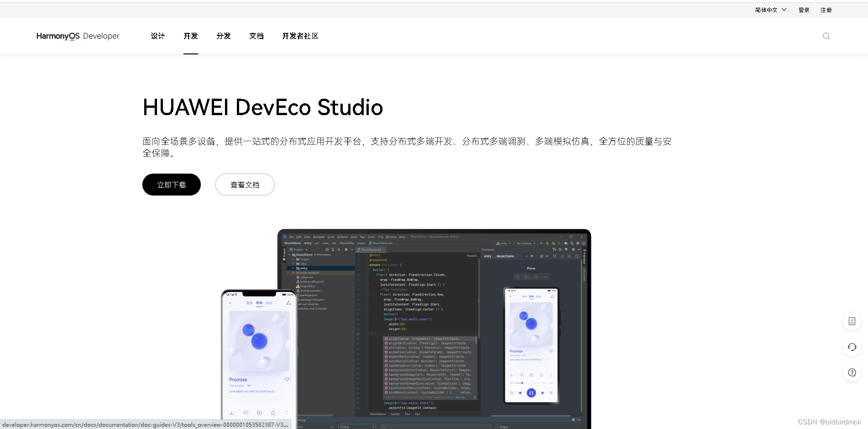Open the 分发 navigation menu
The image size is (868, 429).
224,36
